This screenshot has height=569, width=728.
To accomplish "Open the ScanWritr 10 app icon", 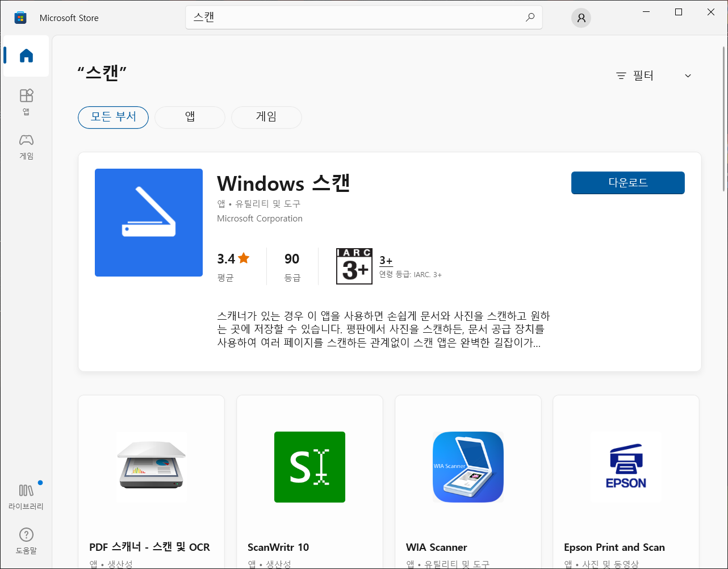I will pyautogui.click(x=309, y=467).
